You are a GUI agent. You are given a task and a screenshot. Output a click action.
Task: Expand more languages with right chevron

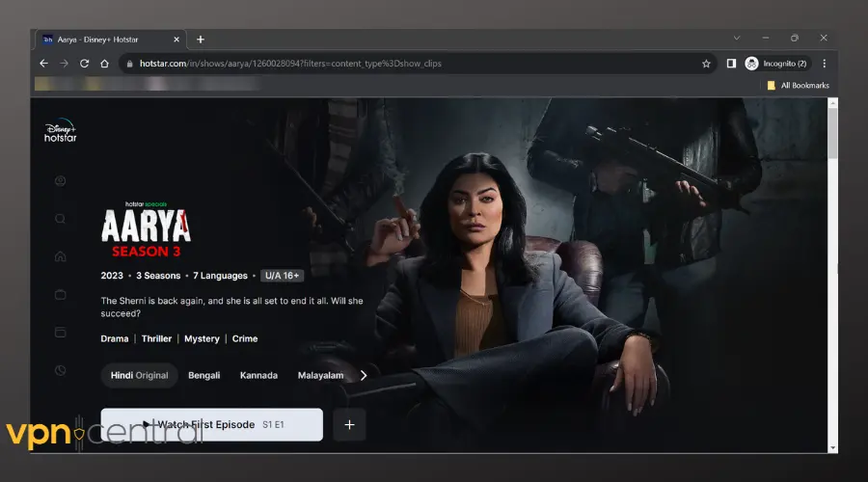coord(364,375)
